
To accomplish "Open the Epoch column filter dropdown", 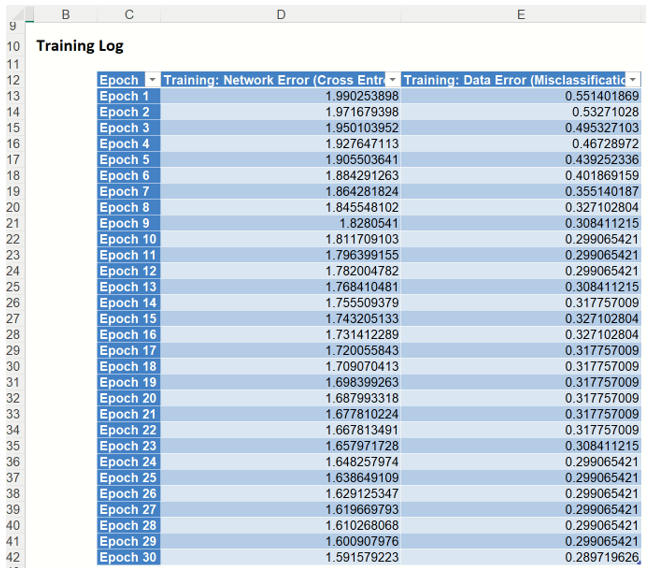I will (x=152, y=79).
